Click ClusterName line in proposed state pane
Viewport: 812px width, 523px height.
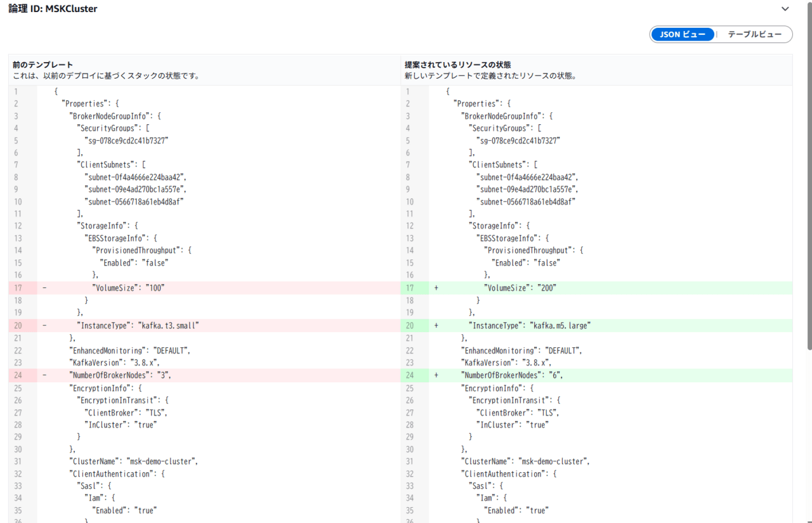[525, 462]
